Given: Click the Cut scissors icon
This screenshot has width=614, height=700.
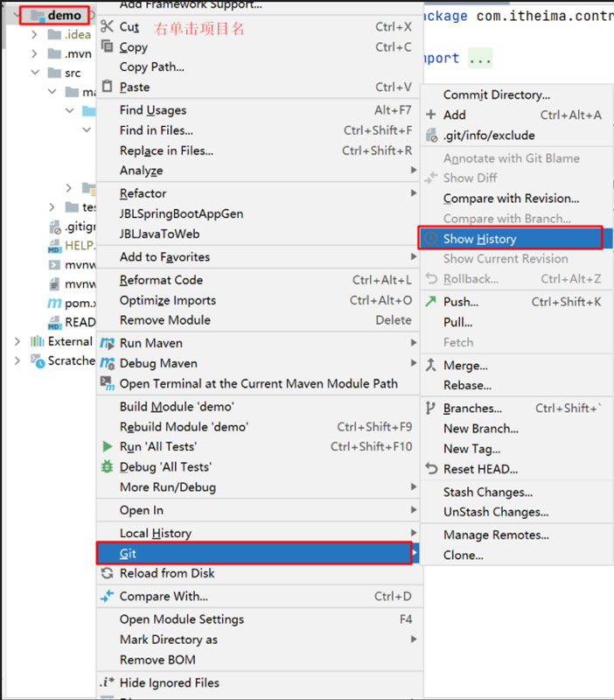Looking at the screenshot, I should pyautogui.click(x=107, y=26).
